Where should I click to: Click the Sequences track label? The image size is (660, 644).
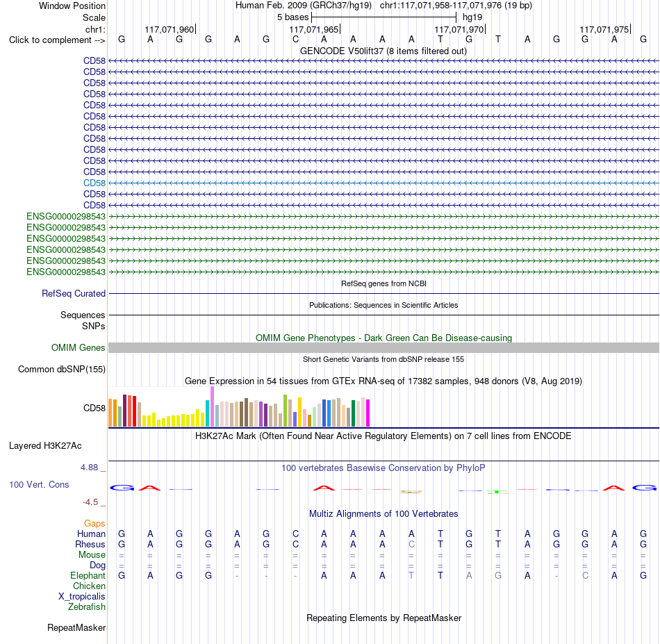pyautogui.click(x=83, y=315)
